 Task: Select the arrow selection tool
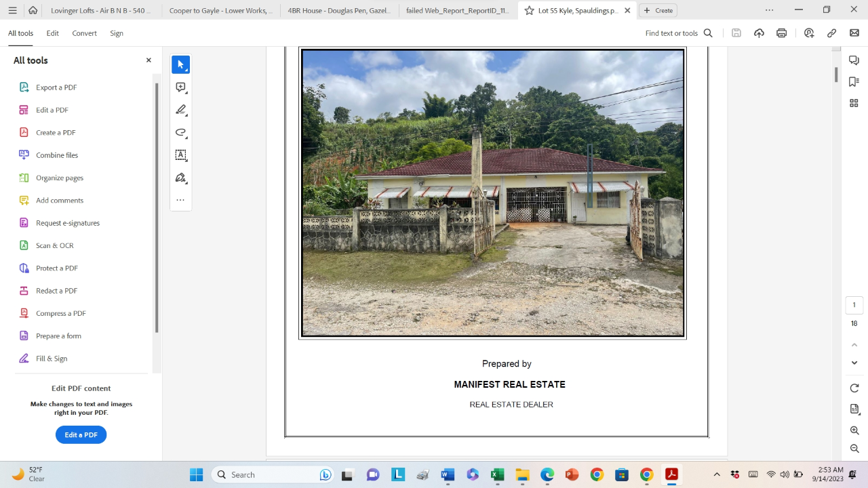(x=180, y=64)
